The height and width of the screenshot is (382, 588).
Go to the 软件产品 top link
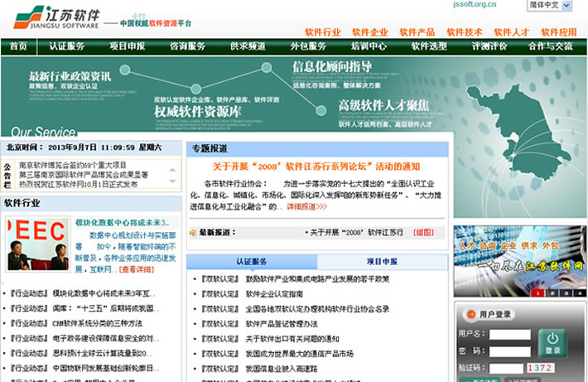(417, 32)
